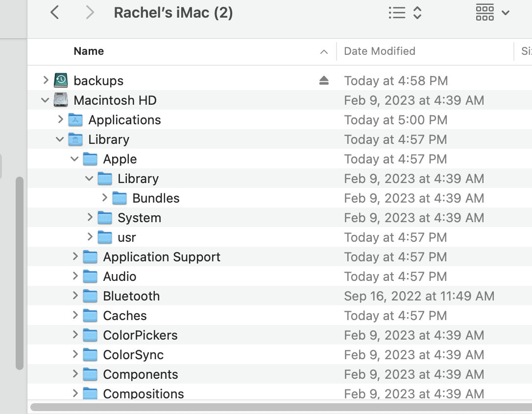Viewport: 532px width, 414px height.
Task: Click the Macintosh HD drive icon
Action: click(x=61, y=100)
